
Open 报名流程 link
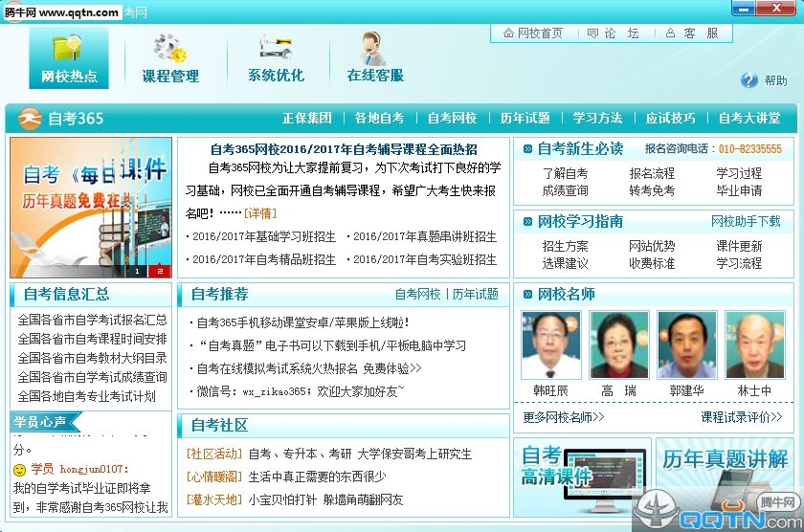[x=652, y=173]
